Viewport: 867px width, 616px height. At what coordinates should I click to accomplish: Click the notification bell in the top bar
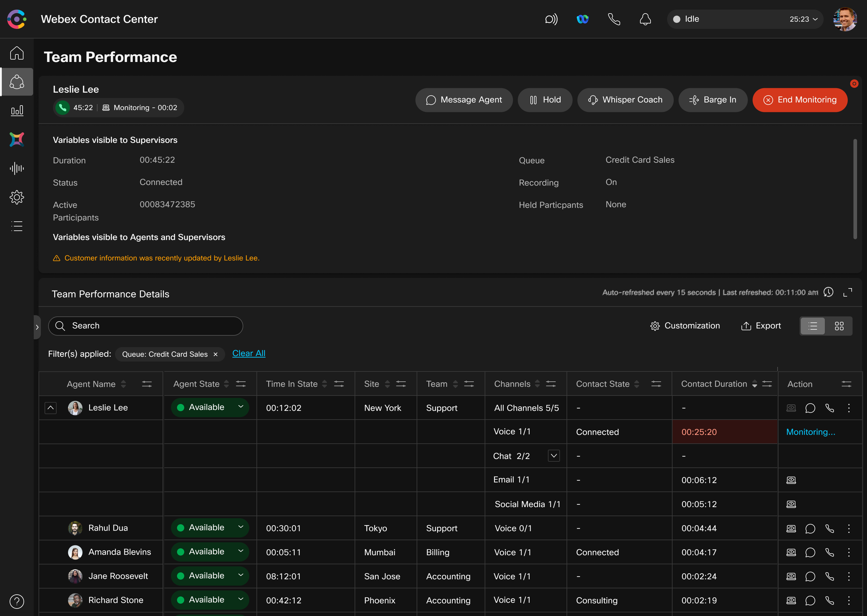pos(645,19)
